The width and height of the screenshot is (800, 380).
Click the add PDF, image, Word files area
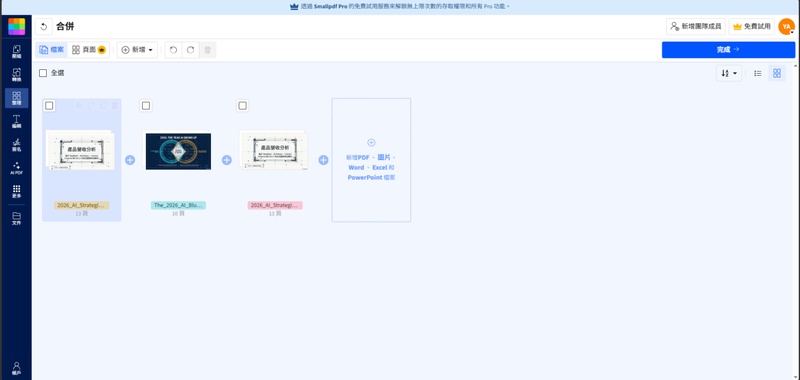pyautogui.click(x=371, y=160)
